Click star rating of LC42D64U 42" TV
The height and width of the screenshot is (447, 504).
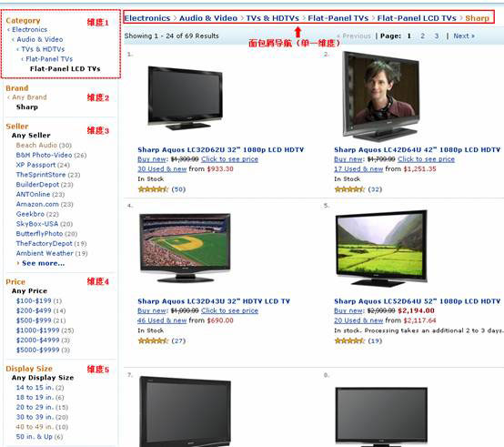click(x=349, y=189)
